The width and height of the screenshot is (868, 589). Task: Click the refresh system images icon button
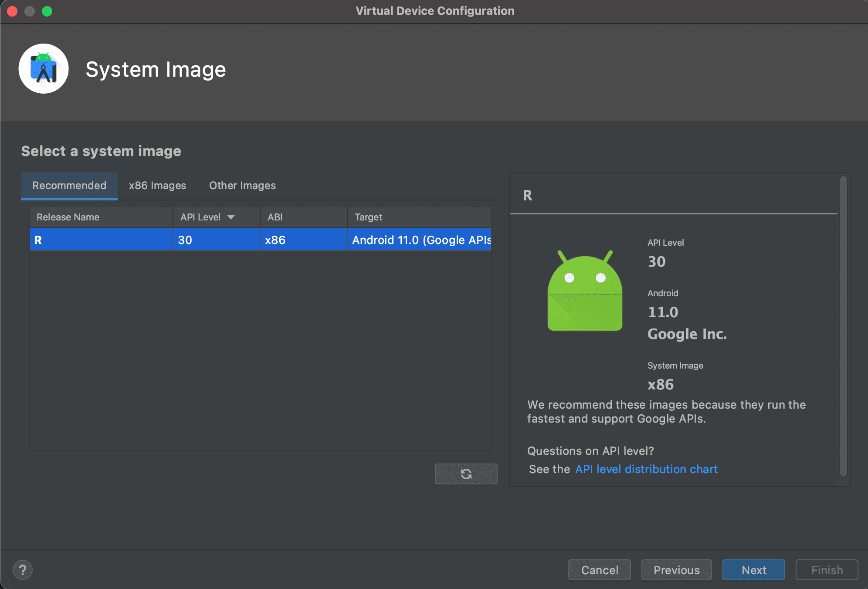pyautogui.click(x=466, y=474)
